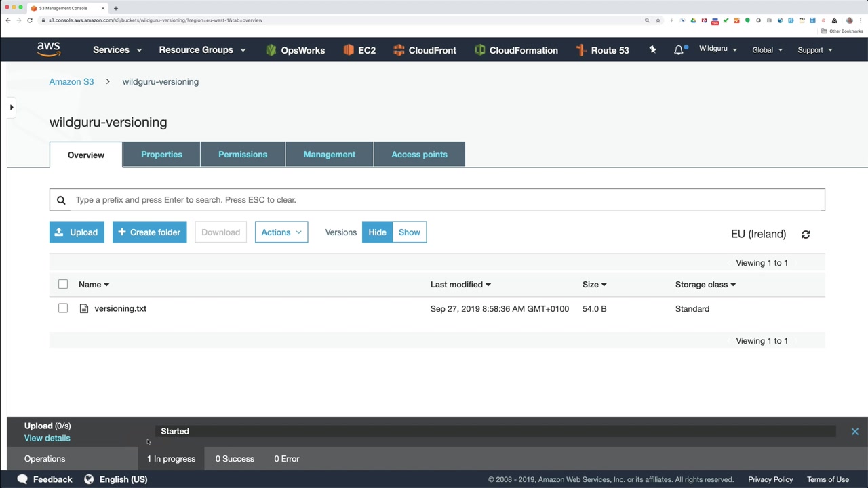Sort objects by Storage class column

[705, 285]
